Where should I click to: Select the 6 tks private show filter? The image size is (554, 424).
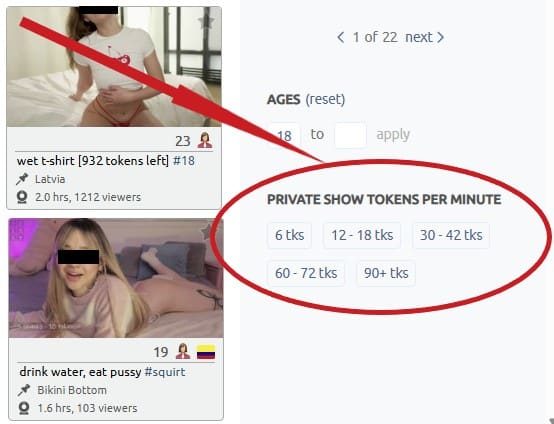click(x=289, y=235)
